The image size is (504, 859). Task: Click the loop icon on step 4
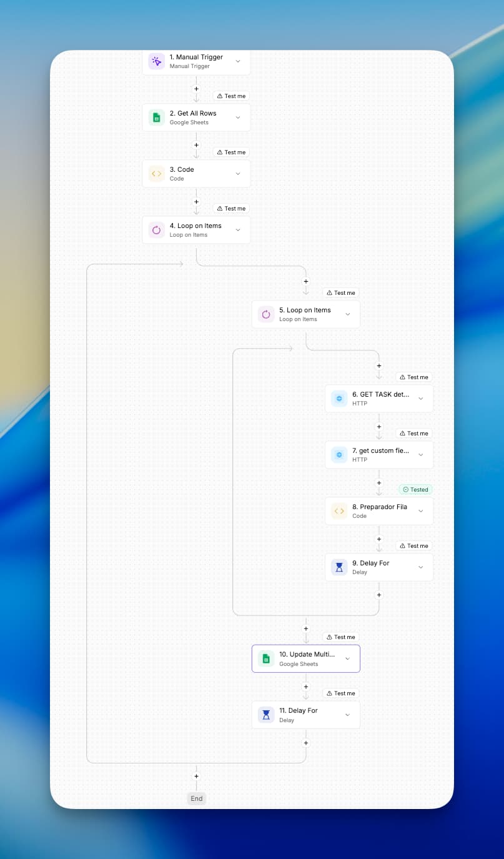156,230
